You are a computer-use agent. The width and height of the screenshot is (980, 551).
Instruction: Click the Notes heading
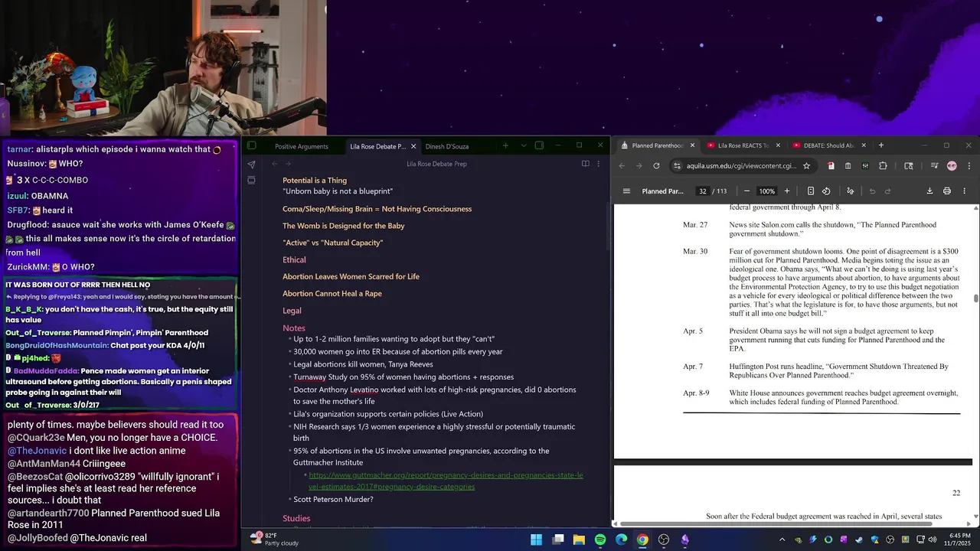(294, 328)
